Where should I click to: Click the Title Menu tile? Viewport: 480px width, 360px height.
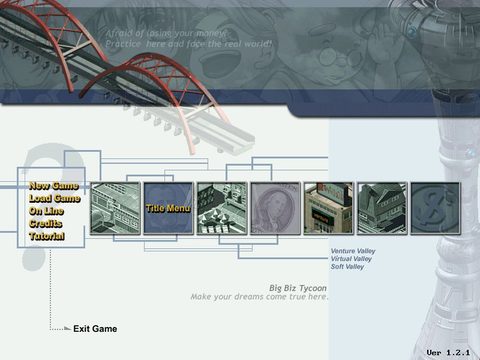click(168, 208)
